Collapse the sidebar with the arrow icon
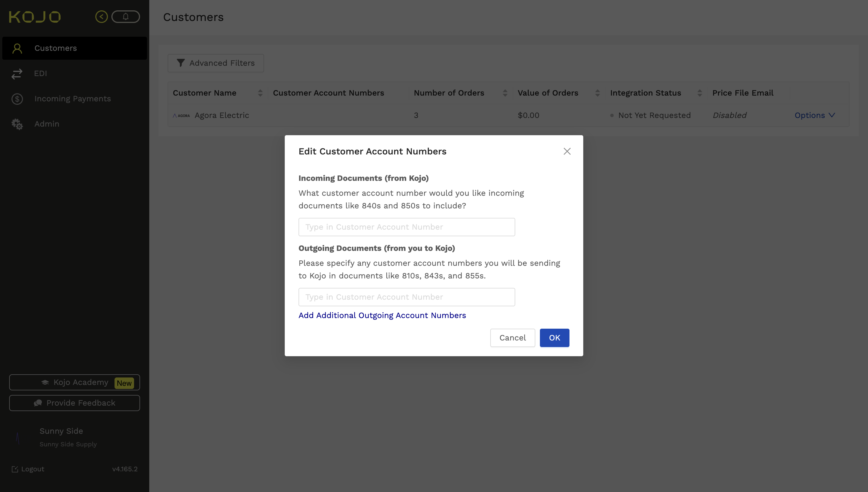 click(x=101, y=17)
